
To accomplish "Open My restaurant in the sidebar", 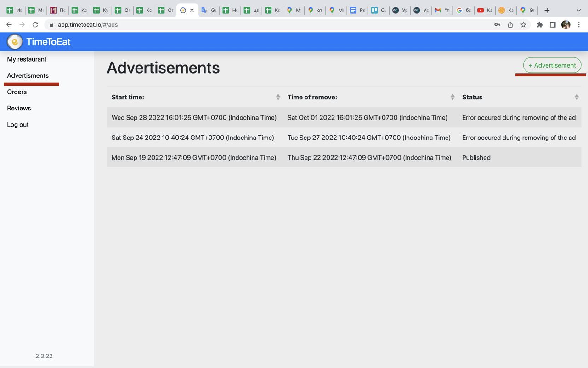I will click(x=27, y=59).
